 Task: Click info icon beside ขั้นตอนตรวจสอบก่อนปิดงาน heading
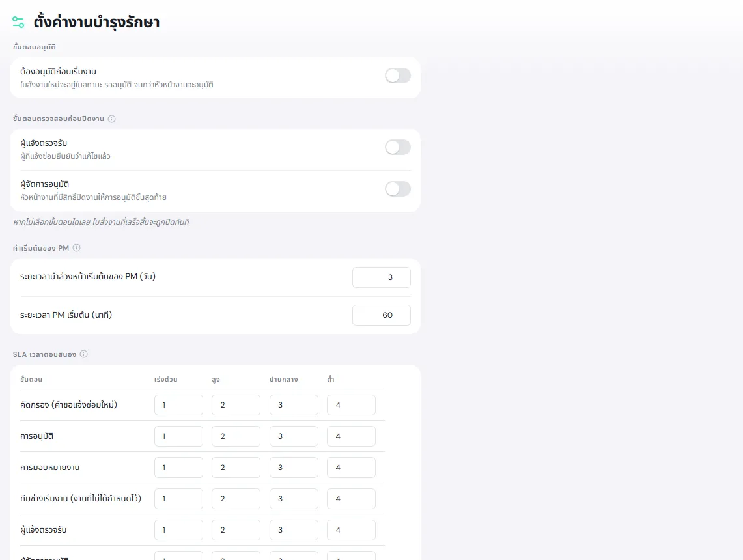112,119
